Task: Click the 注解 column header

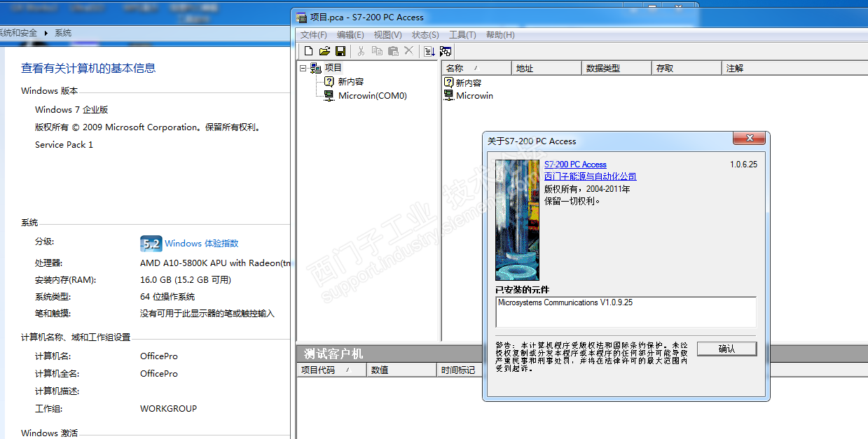Action: (794, 68)
